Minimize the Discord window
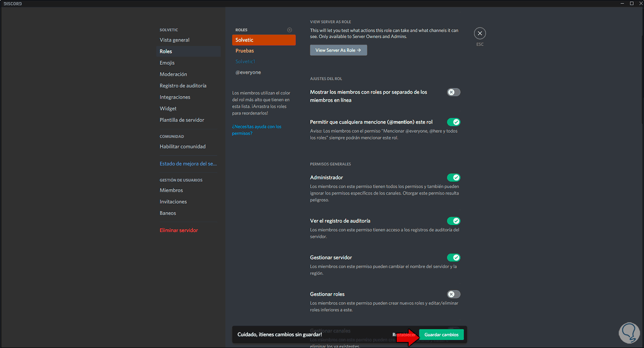 [622, 3]
